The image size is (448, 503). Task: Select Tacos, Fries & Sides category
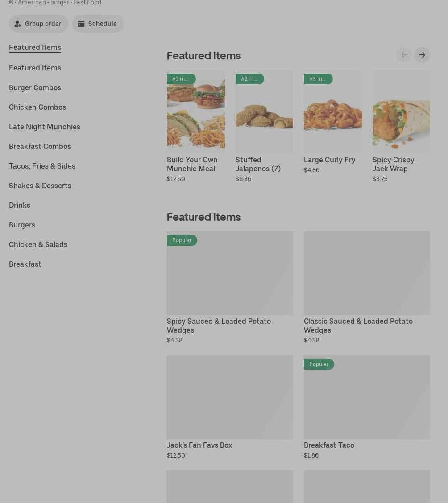pos(42,166)
